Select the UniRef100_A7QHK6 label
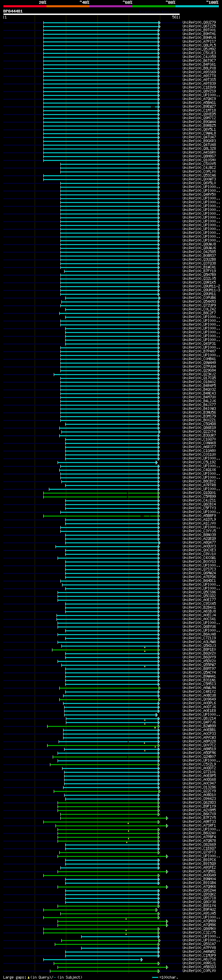This screenshot has width=222, height=980. (199, 886)
